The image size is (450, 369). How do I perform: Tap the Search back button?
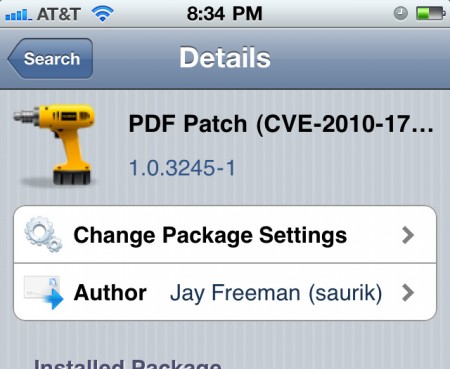pyautogui.click(x=51, y=59)
